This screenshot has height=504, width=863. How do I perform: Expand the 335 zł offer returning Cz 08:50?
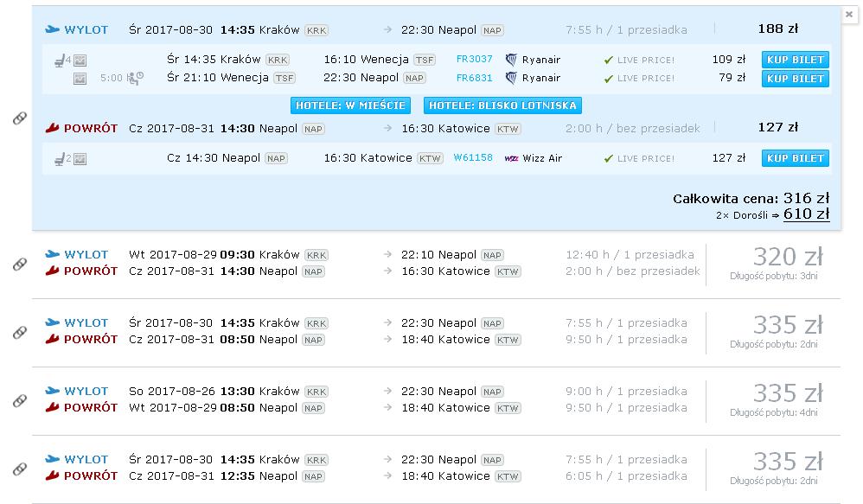436,332
